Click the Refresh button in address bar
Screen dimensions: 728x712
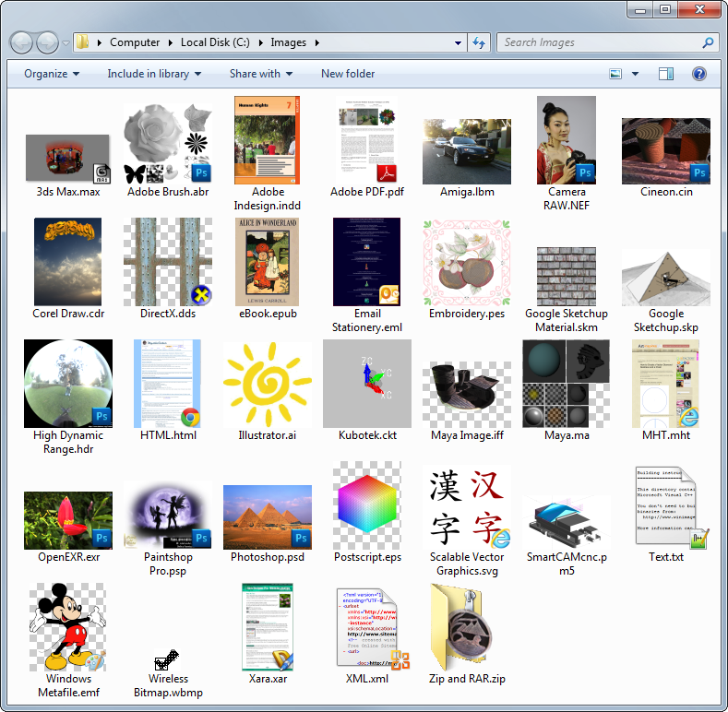coord(479,43)
